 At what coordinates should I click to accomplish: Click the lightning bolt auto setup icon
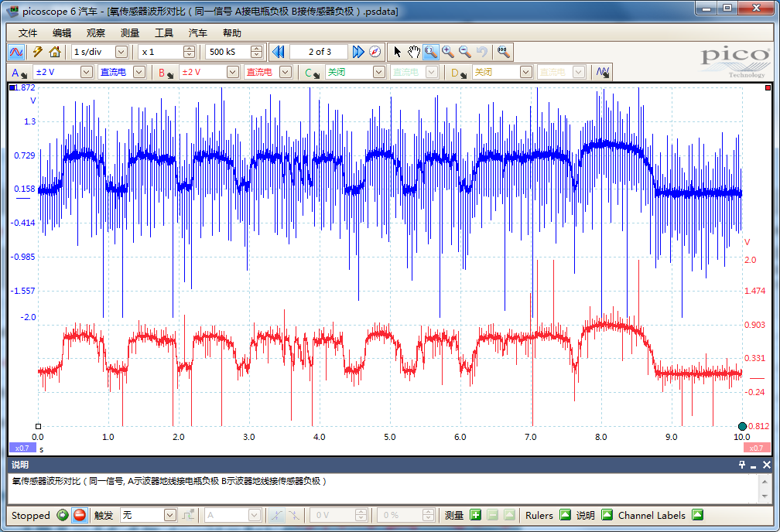tap(38, 52)
